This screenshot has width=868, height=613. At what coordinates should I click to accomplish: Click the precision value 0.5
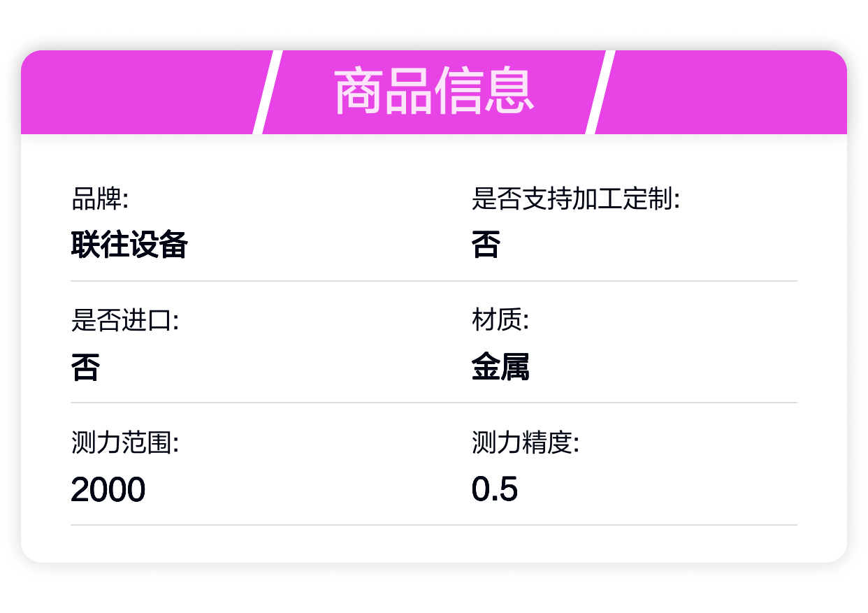(x=495, y=489)
